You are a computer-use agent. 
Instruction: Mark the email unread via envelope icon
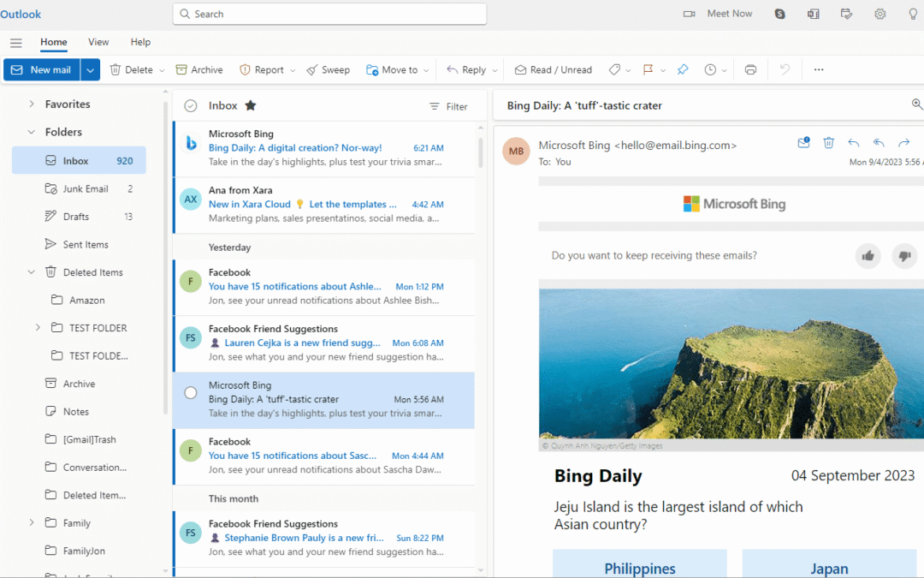(x=803, y=142)
